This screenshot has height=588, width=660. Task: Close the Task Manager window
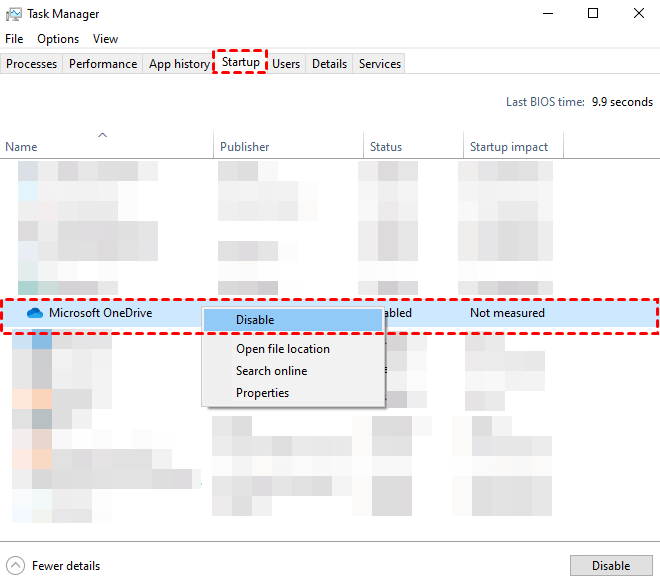pos(639,13)
